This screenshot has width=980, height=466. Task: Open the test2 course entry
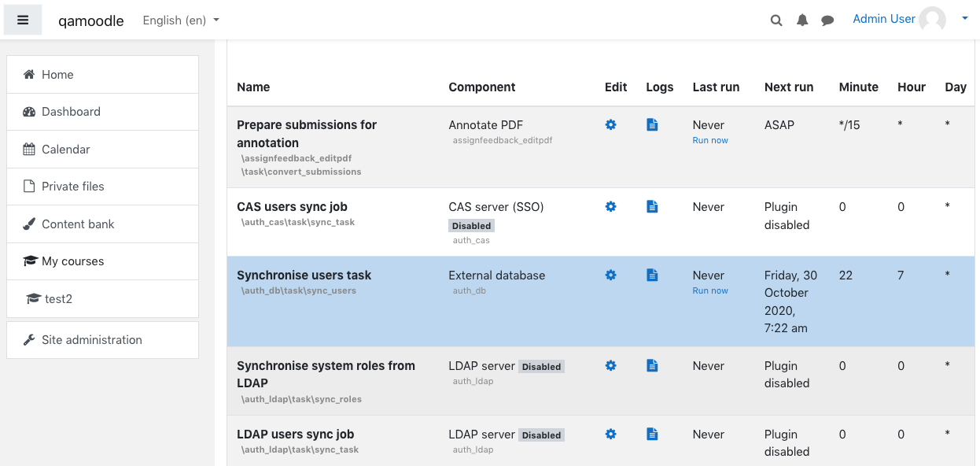(x=102, y=299)
